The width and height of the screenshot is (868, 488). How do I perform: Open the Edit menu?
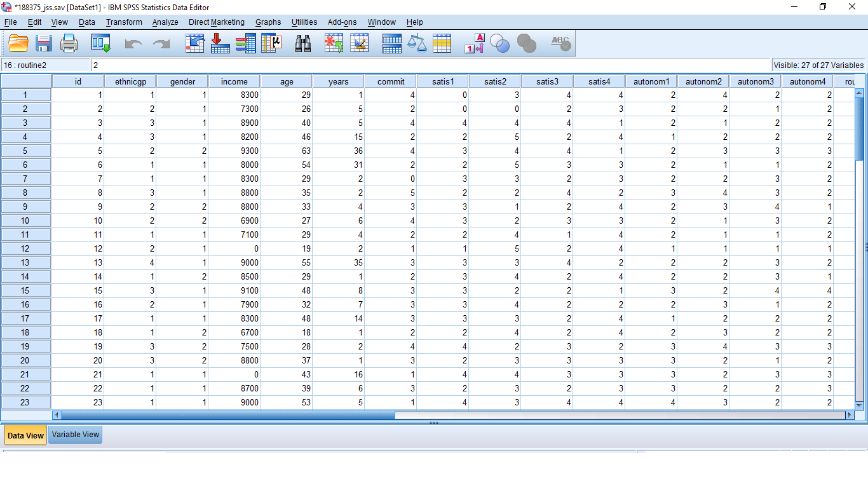coord(34,22)
